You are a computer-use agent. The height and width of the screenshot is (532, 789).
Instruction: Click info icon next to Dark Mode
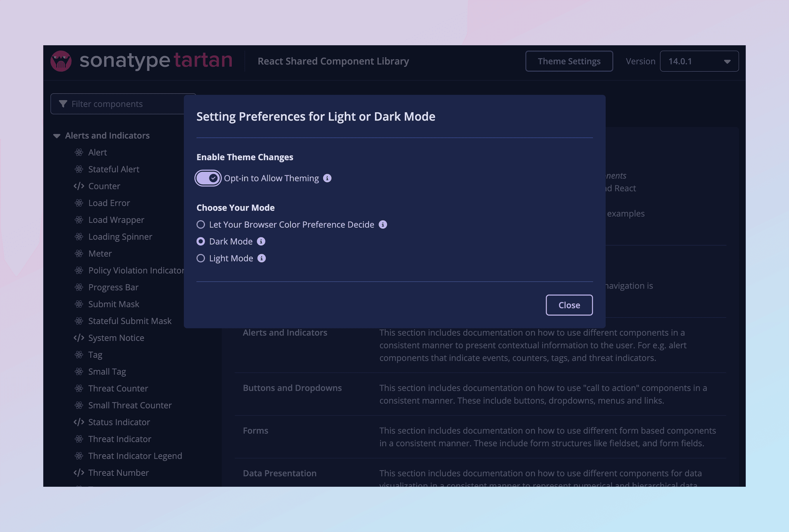pos(261,241)
